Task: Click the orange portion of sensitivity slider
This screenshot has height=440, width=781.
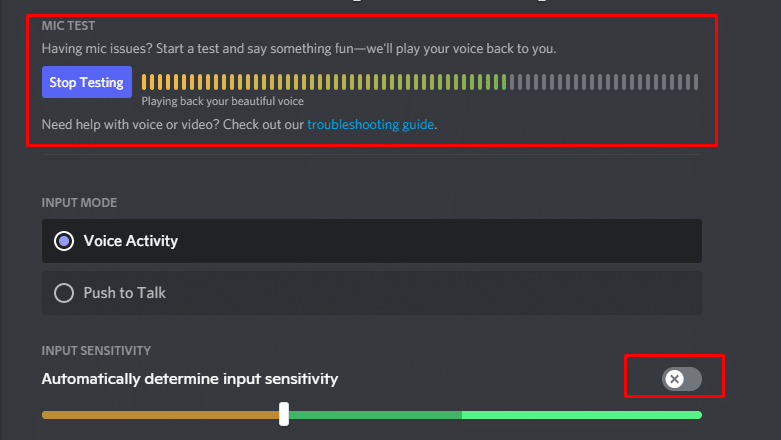Action: (x=160, y=415)
